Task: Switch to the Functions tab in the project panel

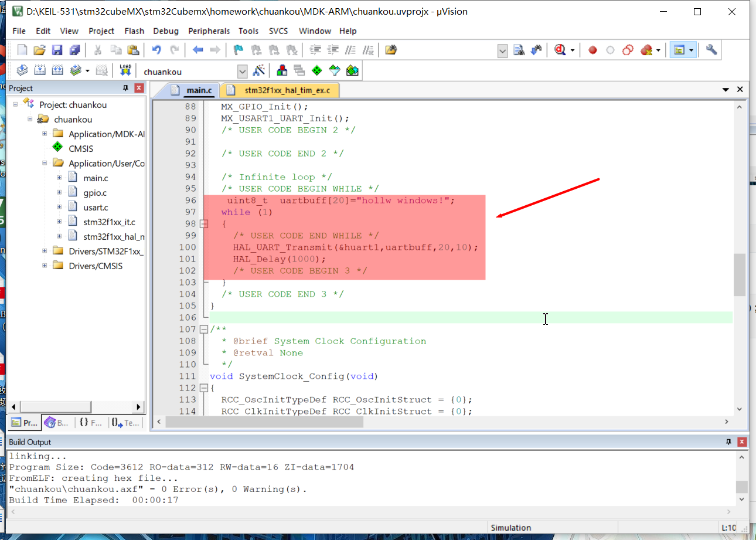Action: coord(92,422)
